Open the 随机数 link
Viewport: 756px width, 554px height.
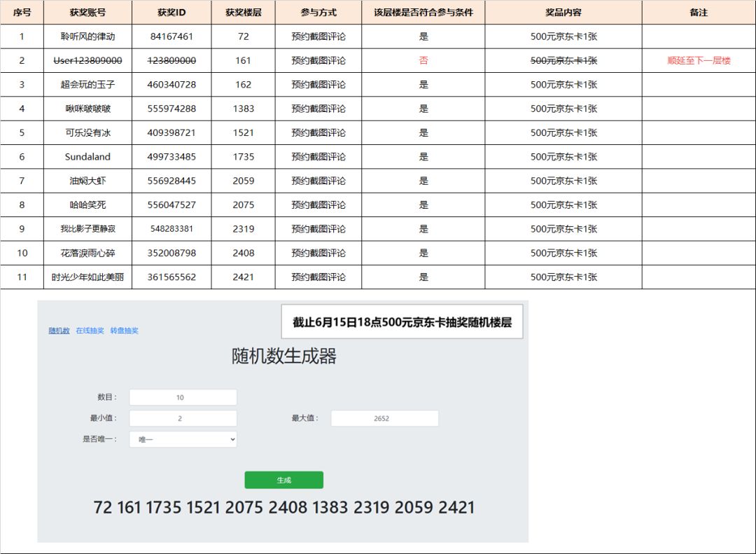point(59,331)
